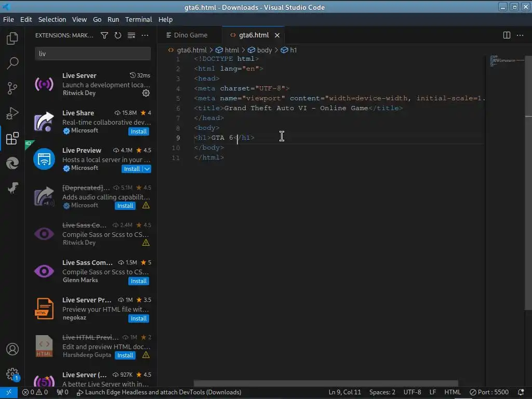Open extensions views and more actions menu
The height and width of the screenshot is (399, 532).
(145, 35)
